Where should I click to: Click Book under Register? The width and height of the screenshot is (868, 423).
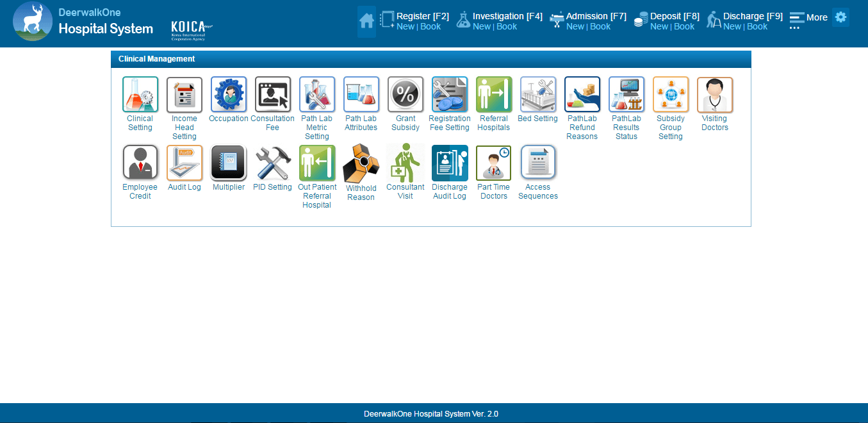click(x=430, y=27)
